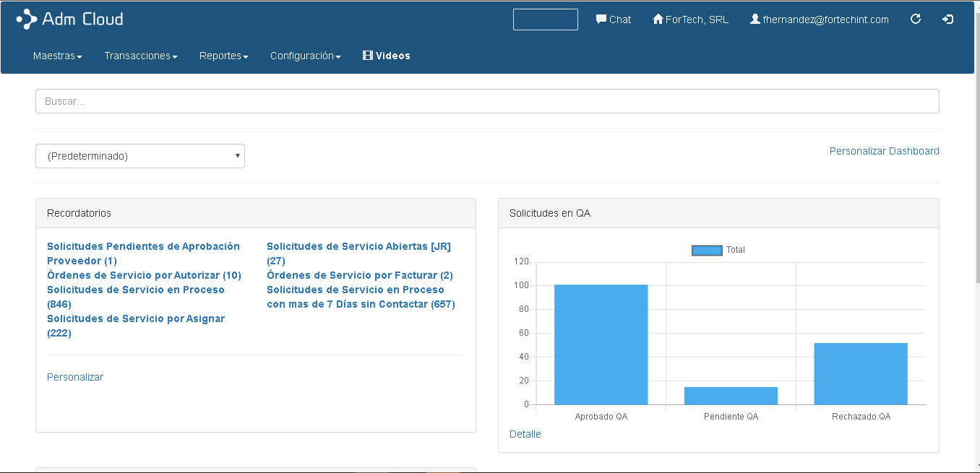Open the Chat panel
The width and height of the screenshot is (980, 473).
click(614, 19)
